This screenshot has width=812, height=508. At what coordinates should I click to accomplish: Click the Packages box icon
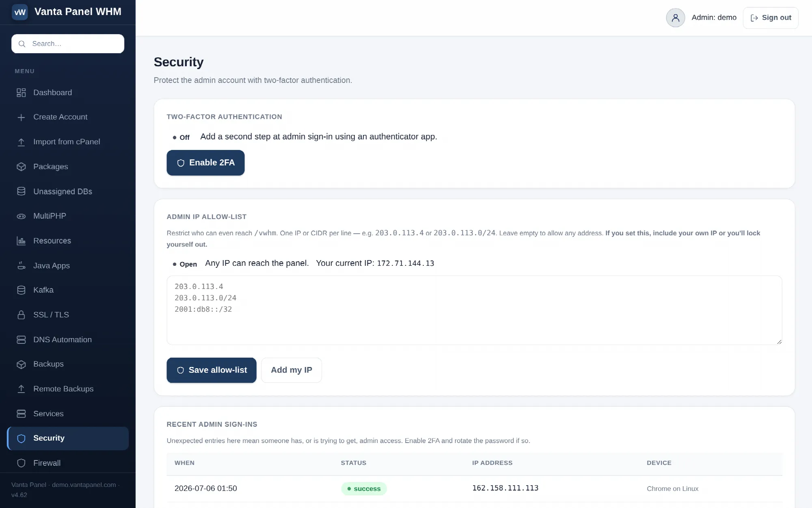(21, 167)
